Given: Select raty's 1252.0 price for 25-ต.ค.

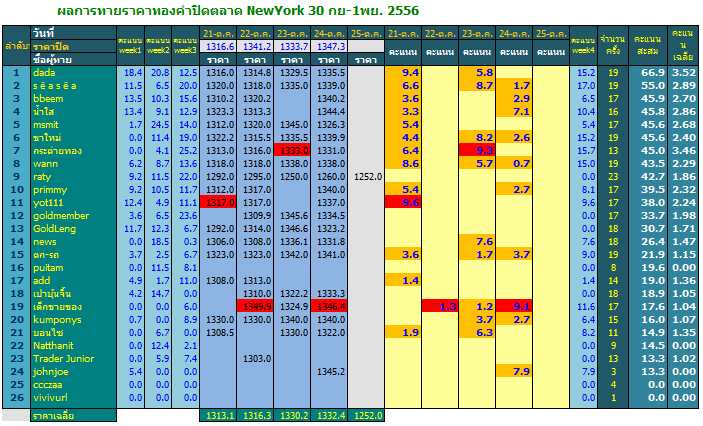Looking at the screenshot, I should [x=366, y=177].
